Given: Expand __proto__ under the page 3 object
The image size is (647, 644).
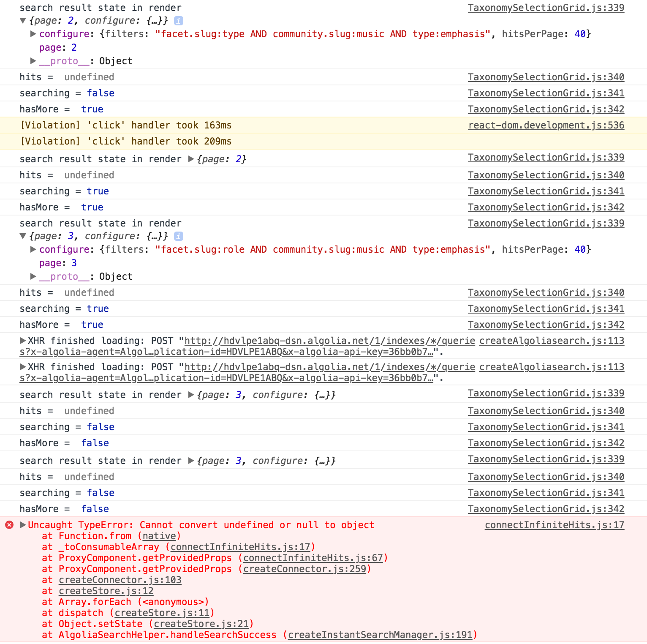Looking at the screenshot, I should click(x=33, y=276).
